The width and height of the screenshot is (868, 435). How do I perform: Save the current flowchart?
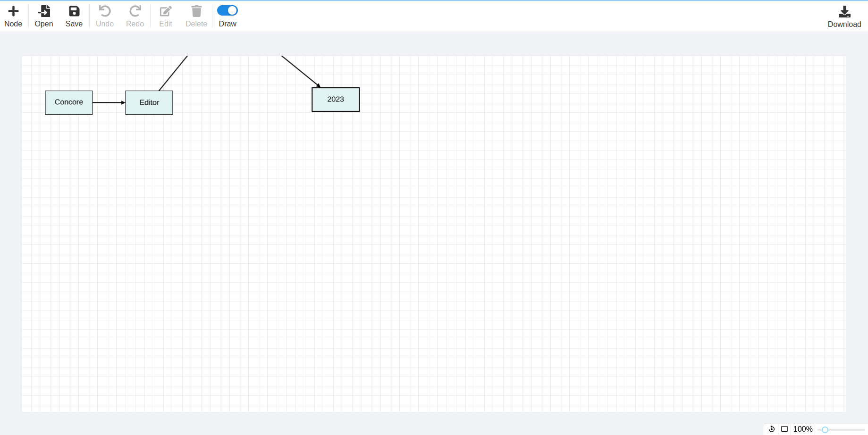click(x=74, y=10)
